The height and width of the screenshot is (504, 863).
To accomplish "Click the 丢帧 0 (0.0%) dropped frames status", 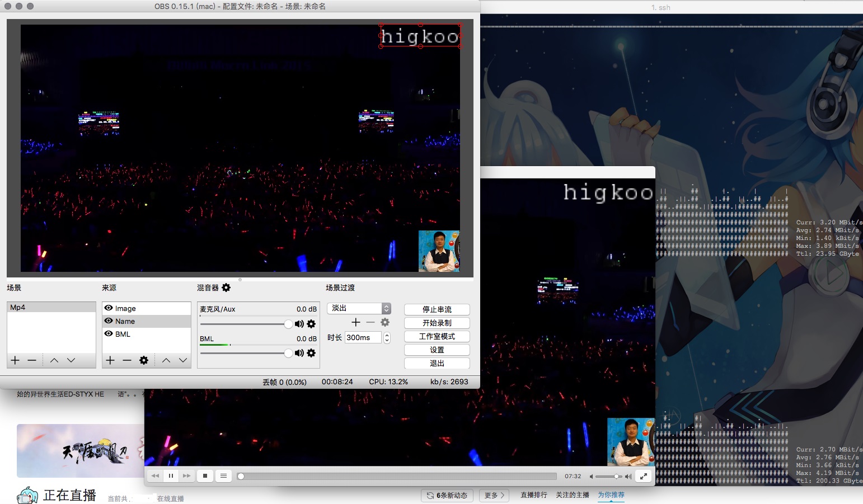I will pos(285,382).
